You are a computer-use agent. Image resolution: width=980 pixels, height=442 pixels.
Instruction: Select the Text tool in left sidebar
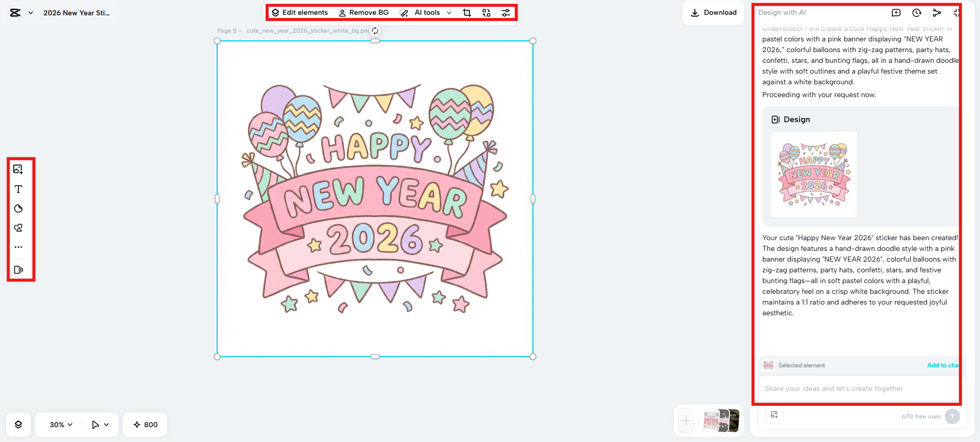pos(18,189)
